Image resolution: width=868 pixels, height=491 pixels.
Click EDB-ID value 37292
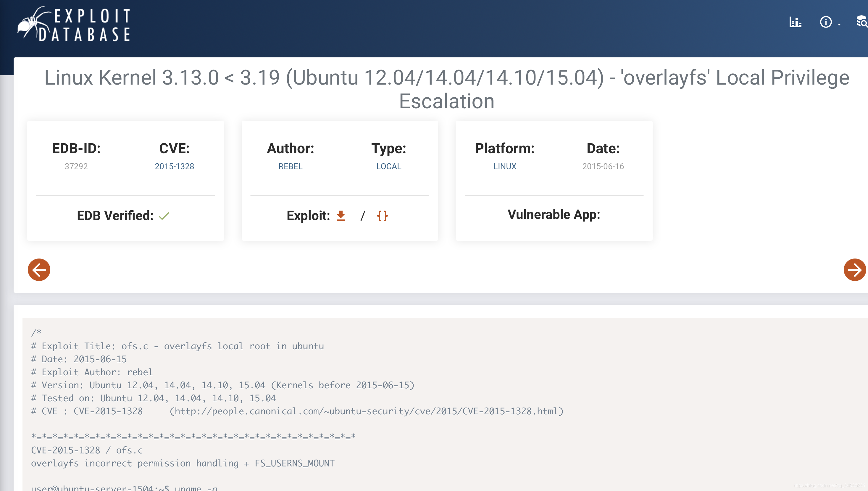(x=76, y=166)
